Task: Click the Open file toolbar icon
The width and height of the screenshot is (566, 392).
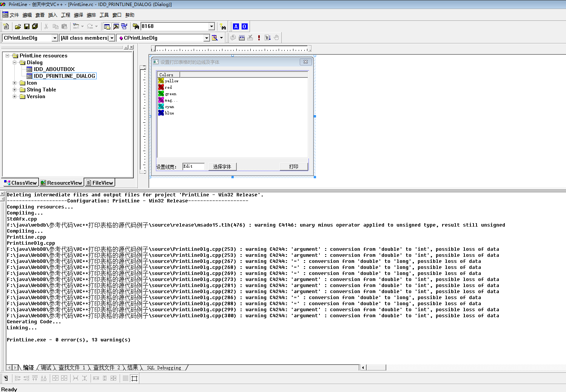Action: [x=18, y=26]
